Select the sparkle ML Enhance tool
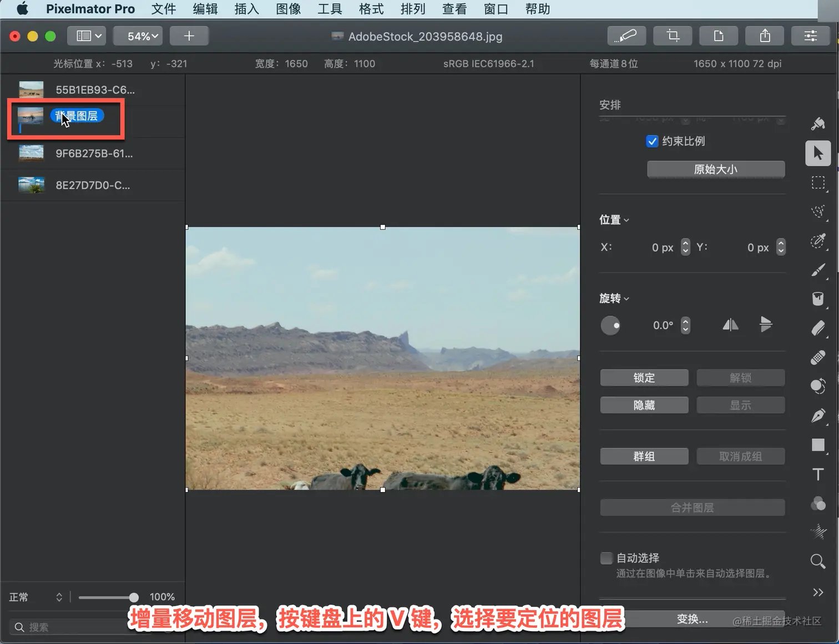This screenshot has height=644, width=839. 818,533
